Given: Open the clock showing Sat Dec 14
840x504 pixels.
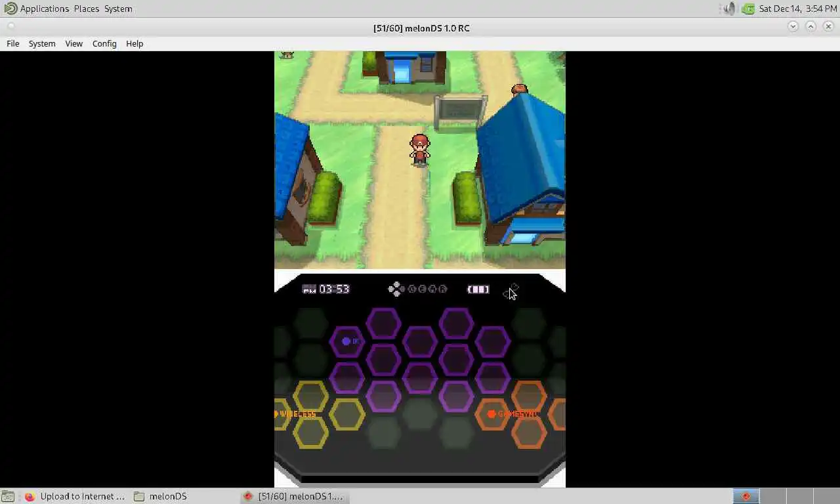Looking at the screenshot, I should pyautogui.click(x=797, y=9).
